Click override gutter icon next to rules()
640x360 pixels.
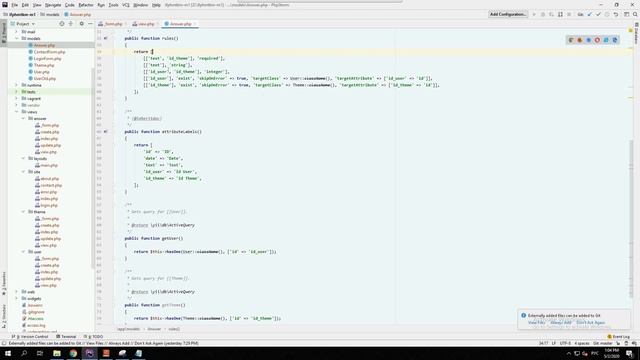106,38
